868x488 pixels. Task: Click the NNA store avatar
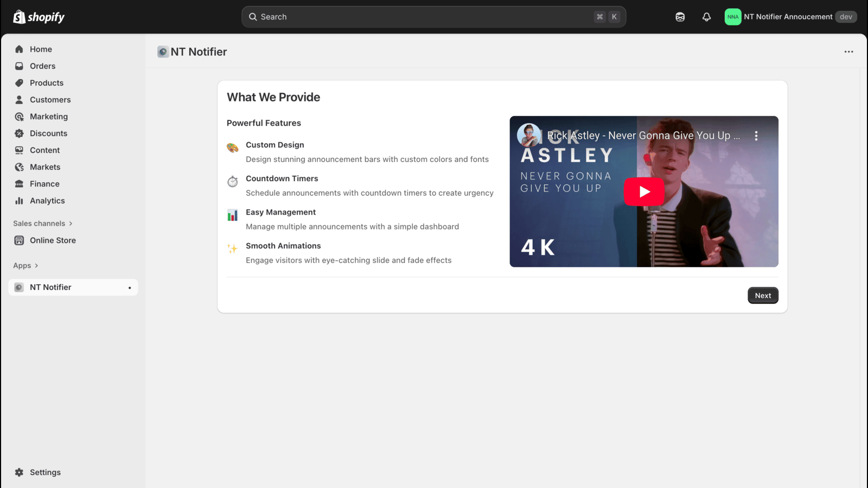(732, 17)
